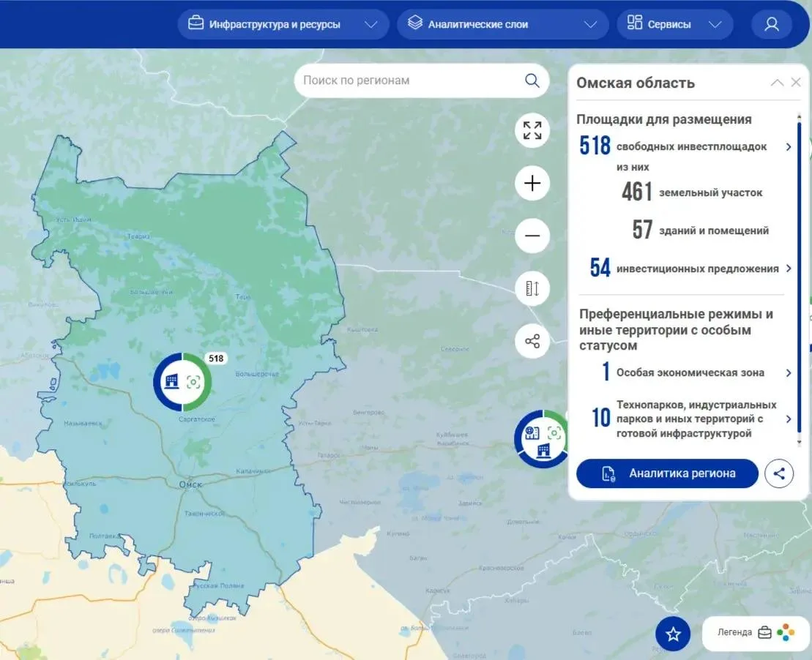The height and width of the screenshot is (660, 812).
Task: Click the 518 cluster marker on map
Action: pyautogui.click(x=182, y=381)
